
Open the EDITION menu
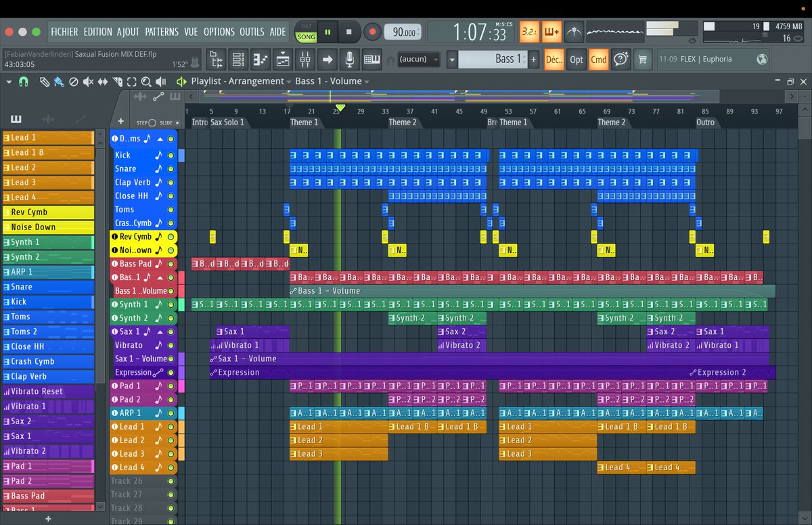(x=97, y=32)
